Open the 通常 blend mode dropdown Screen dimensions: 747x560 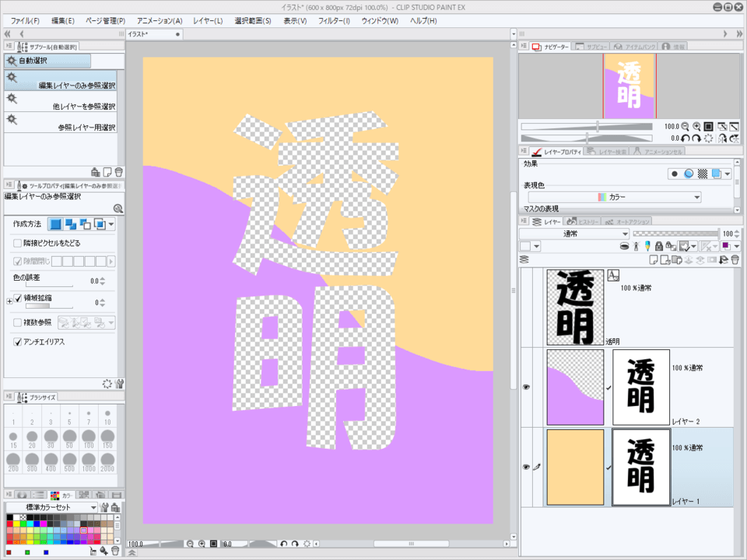point(574,233)
